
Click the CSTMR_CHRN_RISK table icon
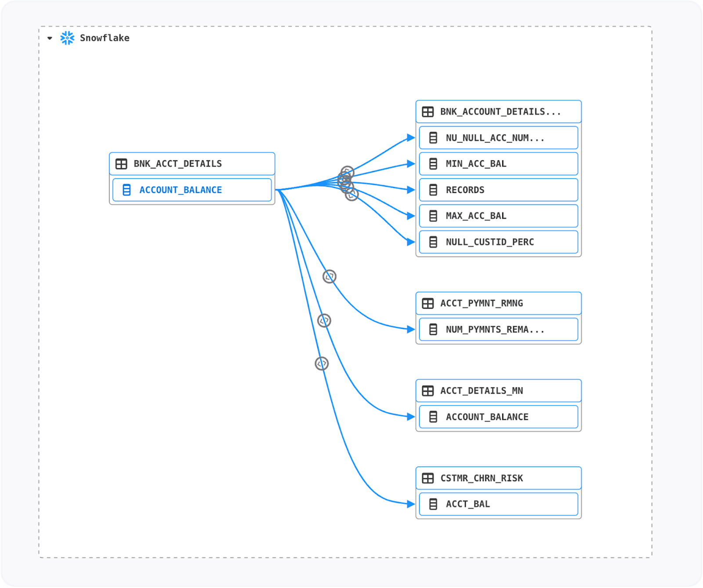[x=428, y=478]
